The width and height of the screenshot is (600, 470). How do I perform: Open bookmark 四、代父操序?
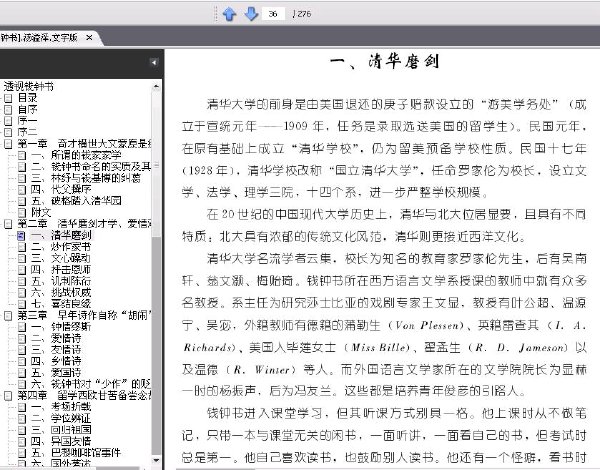[x=61, y=189]
